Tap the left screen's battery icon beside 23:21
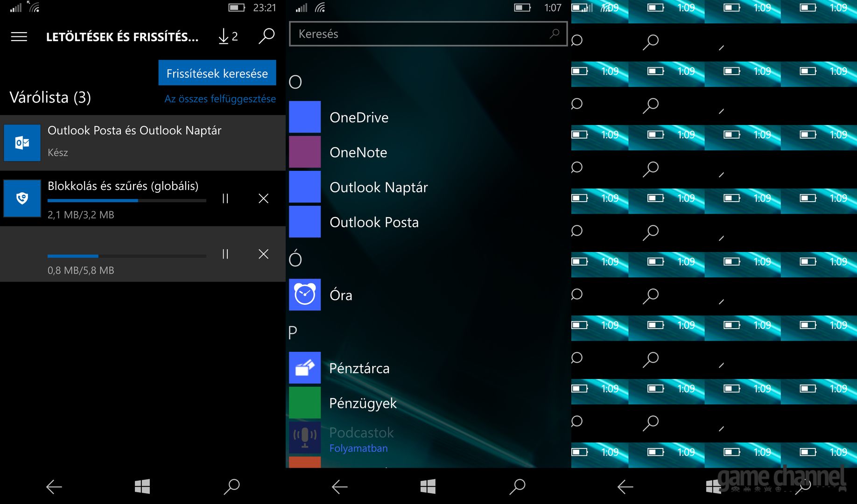The image size is (857, 504). pyautogui.click(x=237, y=7)
